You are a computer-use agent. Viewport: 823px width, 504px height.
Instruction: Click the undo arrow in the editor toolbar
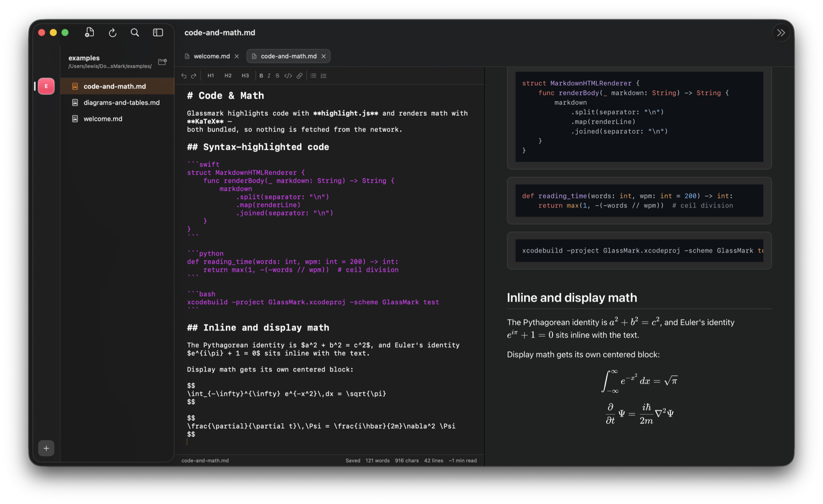[184, 76]
